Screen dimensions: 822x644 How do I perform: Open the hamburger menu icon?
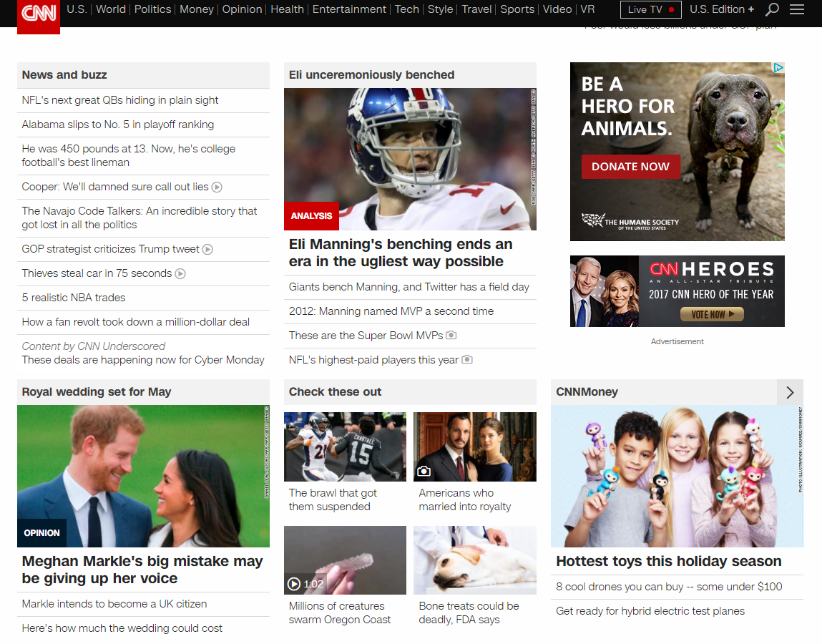[x=797, y=9]
